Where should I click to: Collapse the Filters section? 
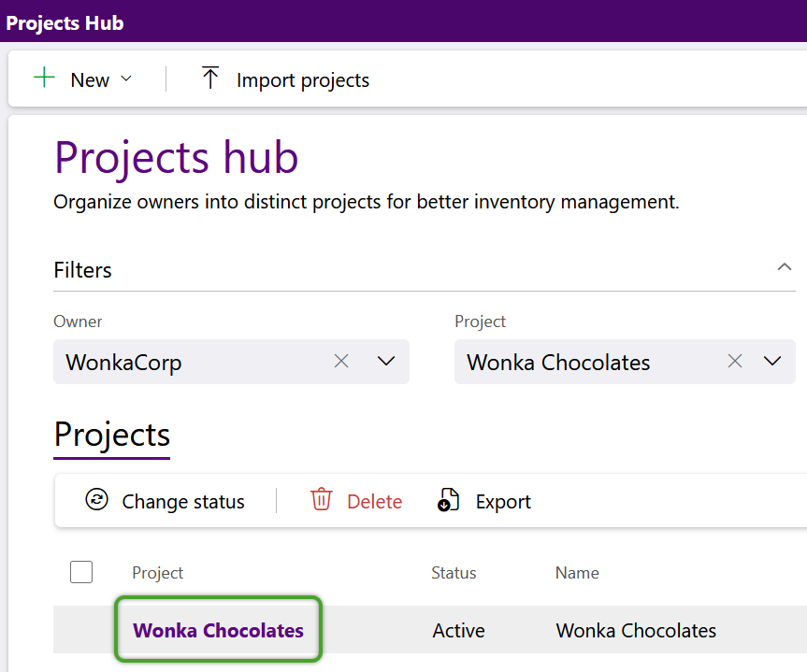click(785, 266)
